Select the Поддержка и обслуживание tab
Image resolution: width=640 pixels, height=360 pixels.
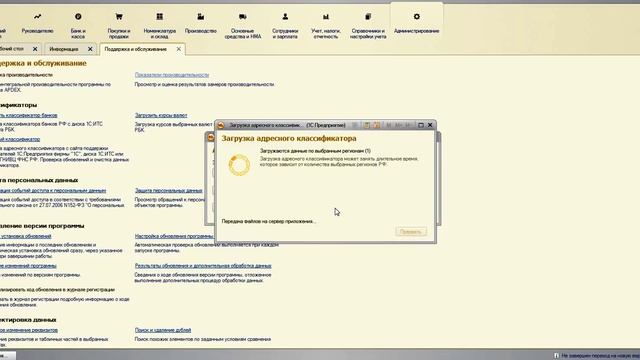pos(136,49)
